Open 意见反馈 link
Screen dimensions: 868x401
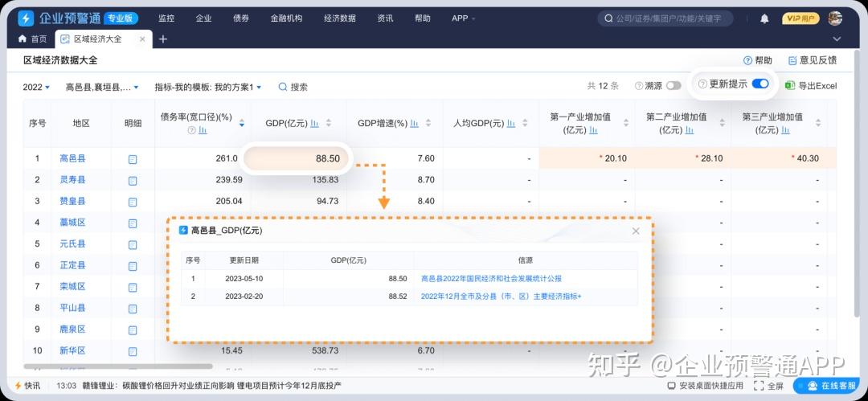click(812, 60)
